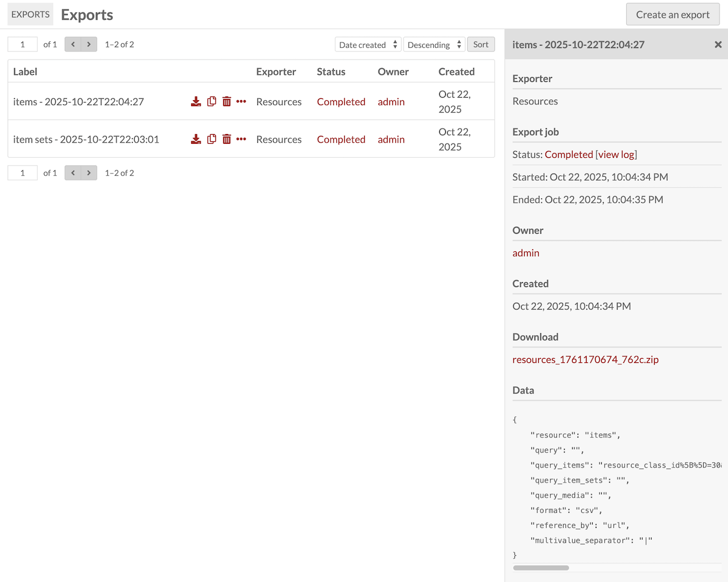Click the page number input field

(22, 44)
